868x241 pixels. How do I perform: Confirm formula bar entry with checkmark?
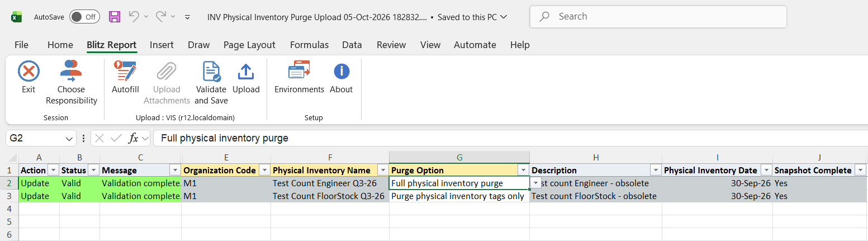116,138
